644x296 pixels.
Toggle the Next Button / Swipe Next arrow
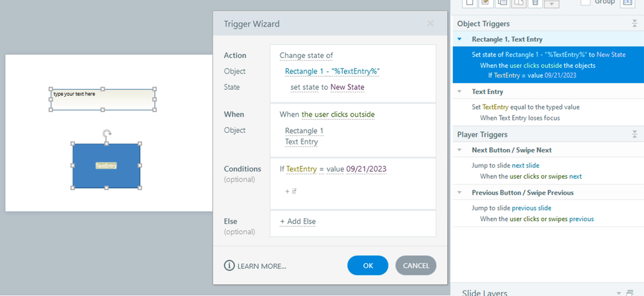459,150
